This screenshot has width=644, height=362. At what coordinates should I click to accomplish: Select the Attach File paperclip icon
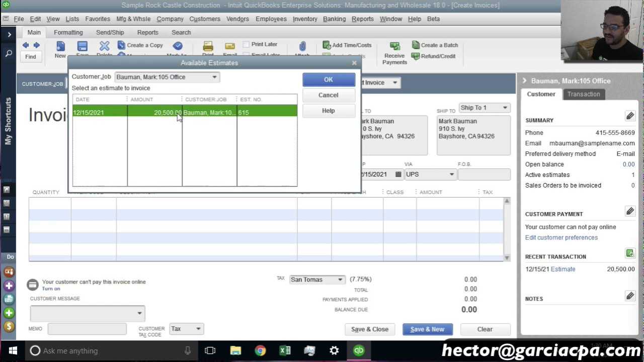(302, 46)
